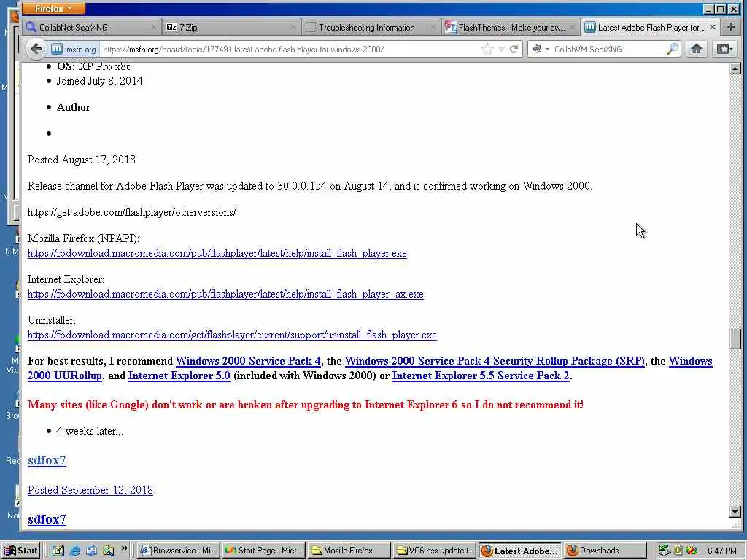747x560 pixels.
Task: Open the Security Rollup Package (SRP) link
Action: click(x=495, y=361)
